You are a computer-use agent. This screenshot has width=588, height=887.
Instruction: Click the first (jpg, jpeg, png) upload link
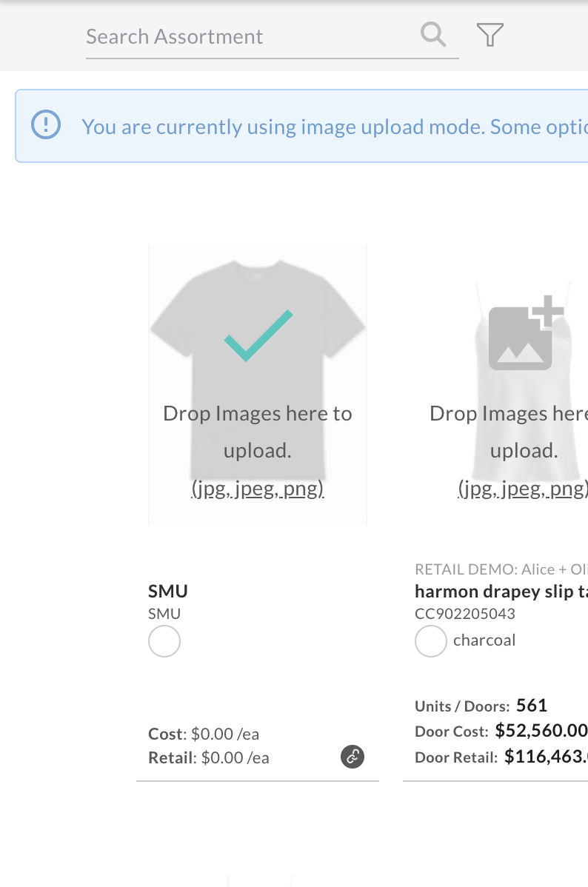258,488
